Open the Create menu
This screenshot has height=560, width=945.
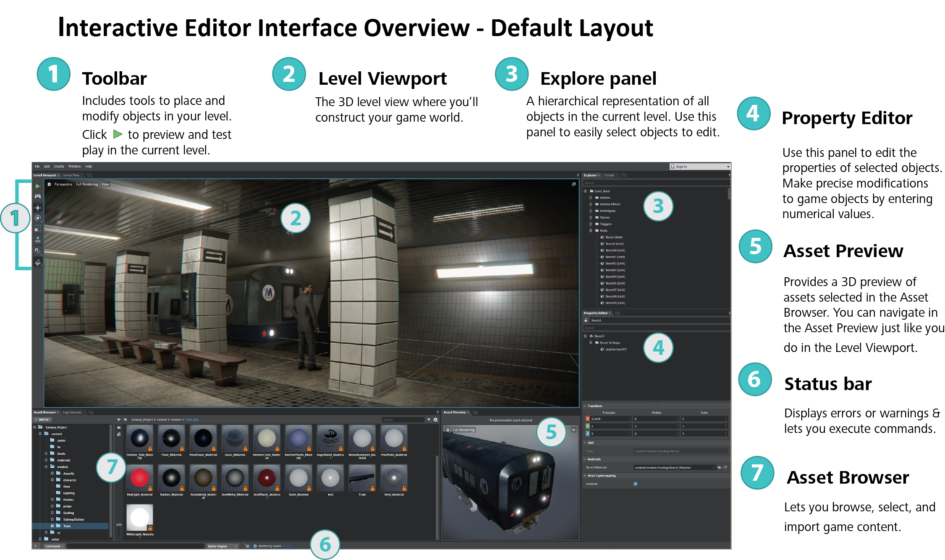tap(59, 167)
